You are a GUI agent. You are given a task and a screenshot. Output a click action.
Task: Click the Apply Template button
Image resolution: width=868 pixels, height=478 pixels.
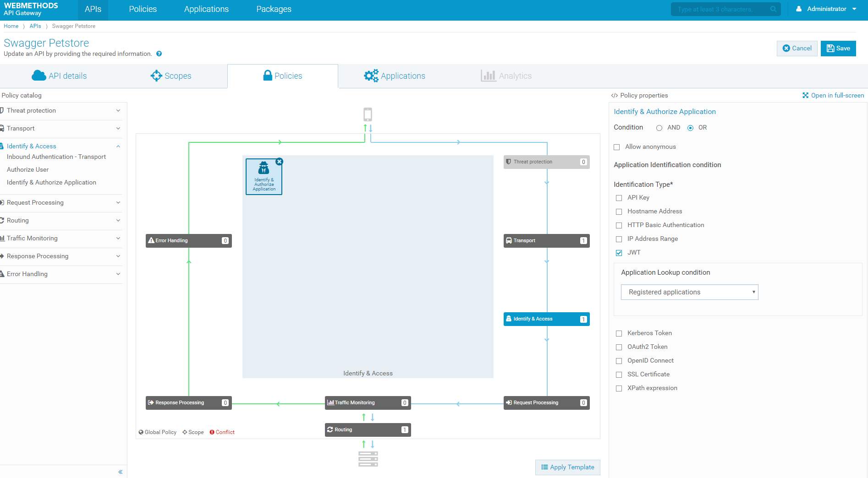568,467
